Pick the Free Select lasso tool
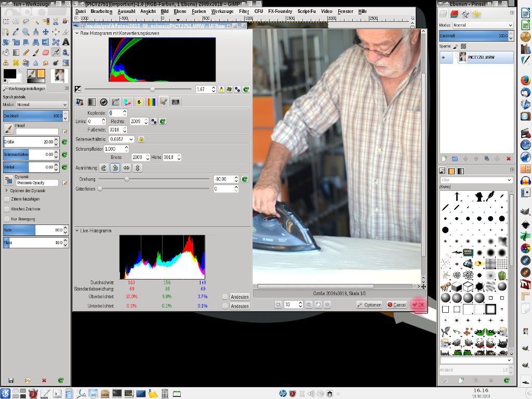This screenshot has height=399, width=532. pos(26,21)
